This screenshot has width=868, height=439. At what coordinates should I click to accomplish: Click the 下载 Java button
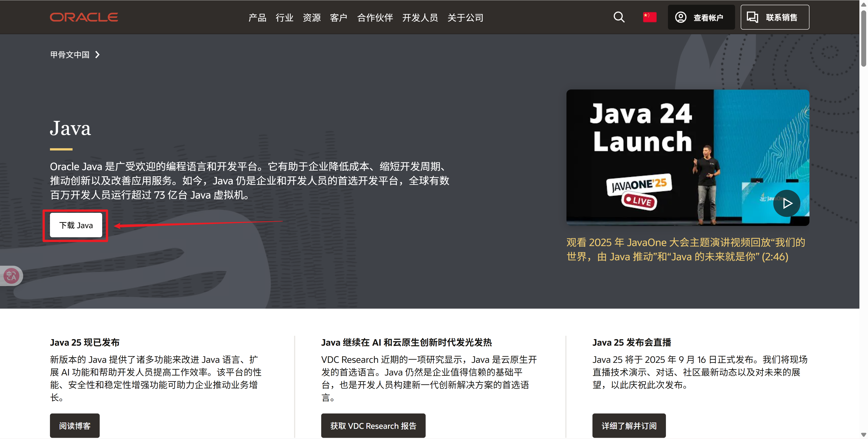76,225
